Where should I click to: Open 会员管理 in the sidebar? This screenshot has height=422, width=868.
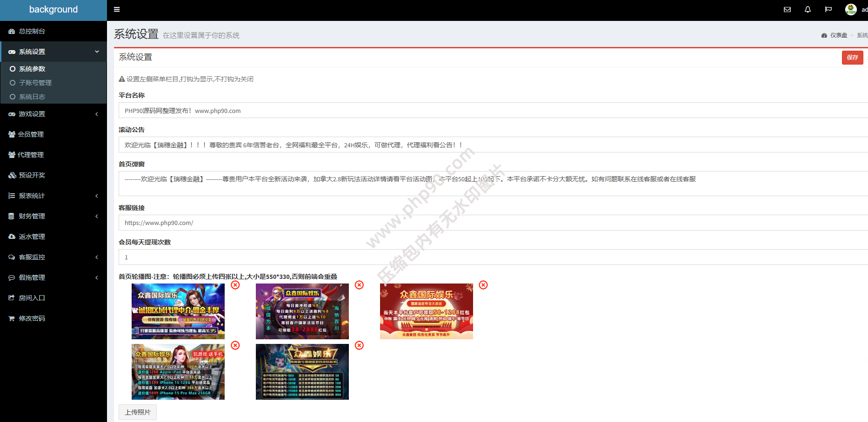click(x=31, y=134)
